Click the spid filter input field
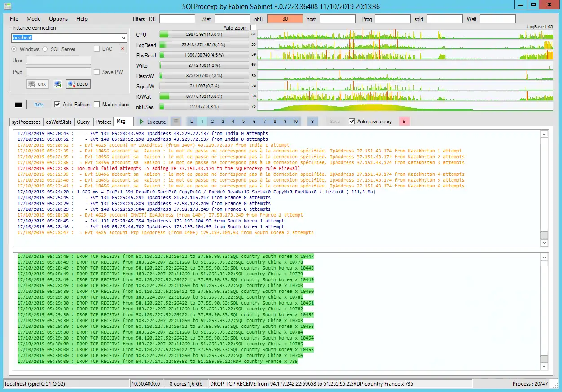This screenshot has width=562, height=392. [x=444, y=19]
